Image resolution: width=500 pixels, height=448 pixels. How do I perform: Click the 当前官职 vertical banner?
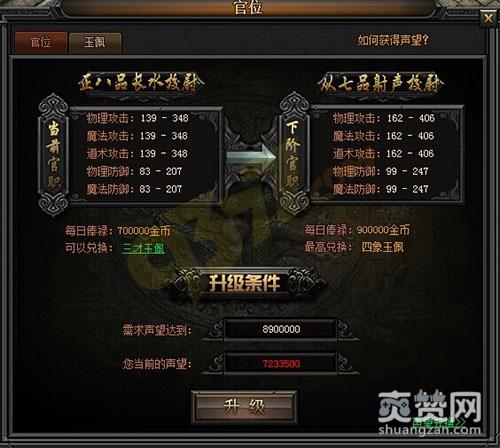[54, 155]
